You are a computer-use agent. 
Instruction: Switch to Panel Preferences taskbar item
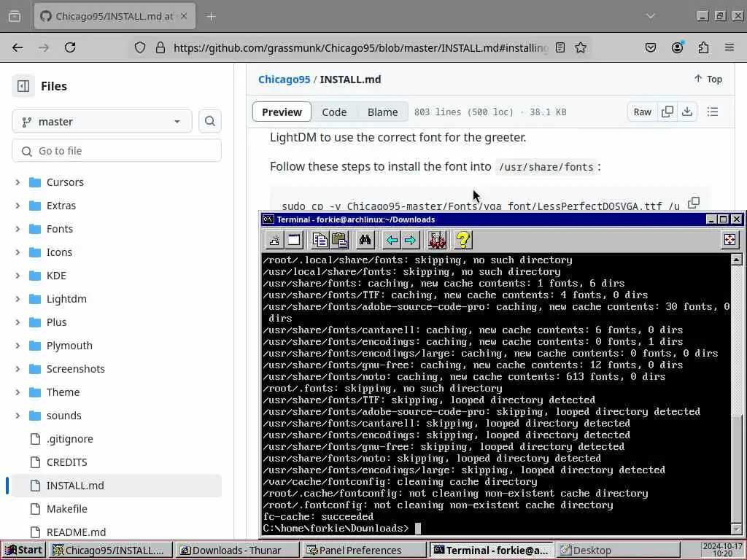364,551
